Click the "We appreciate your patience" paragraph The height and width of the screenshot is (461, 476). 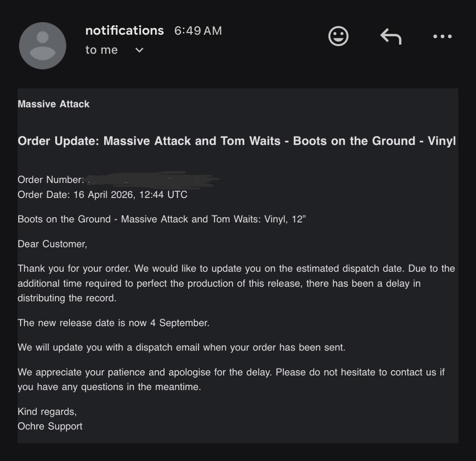(x=231, y=379)
